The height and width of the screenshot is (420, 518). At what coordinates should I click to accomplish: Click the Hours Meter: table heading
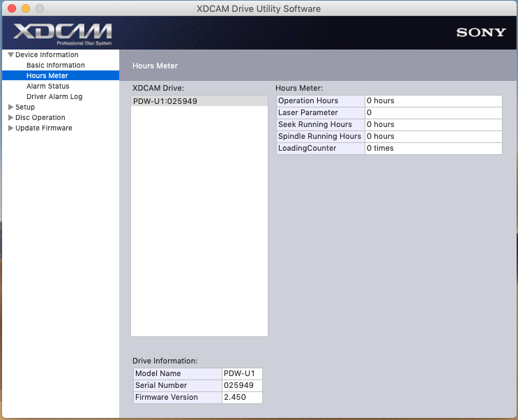point(299,89)
